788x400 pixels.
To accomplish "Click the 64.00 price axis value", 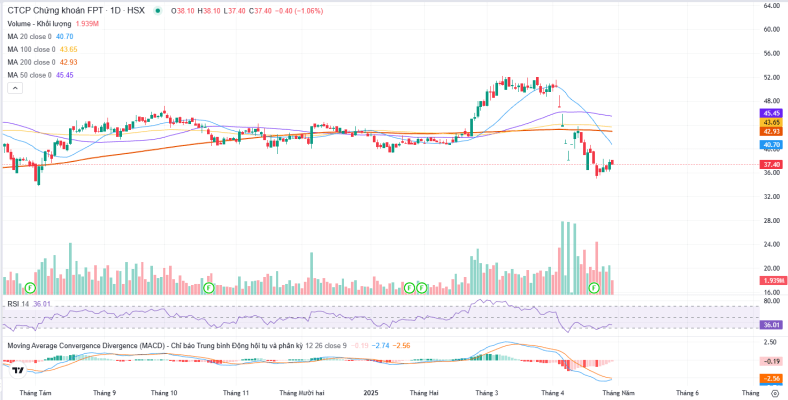I will (771, 5).
